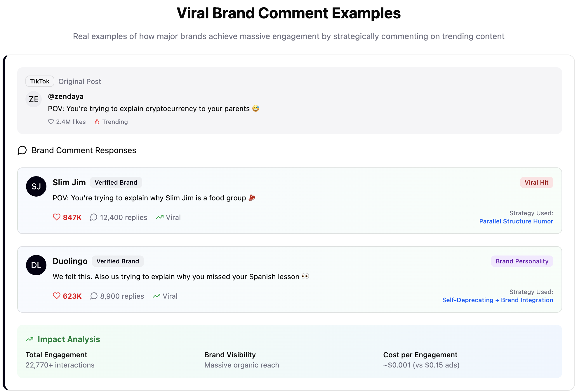This screenshot has height=392, width=577.
Task: Open the Parallel Structure Humor link
Action: (516, 221)
